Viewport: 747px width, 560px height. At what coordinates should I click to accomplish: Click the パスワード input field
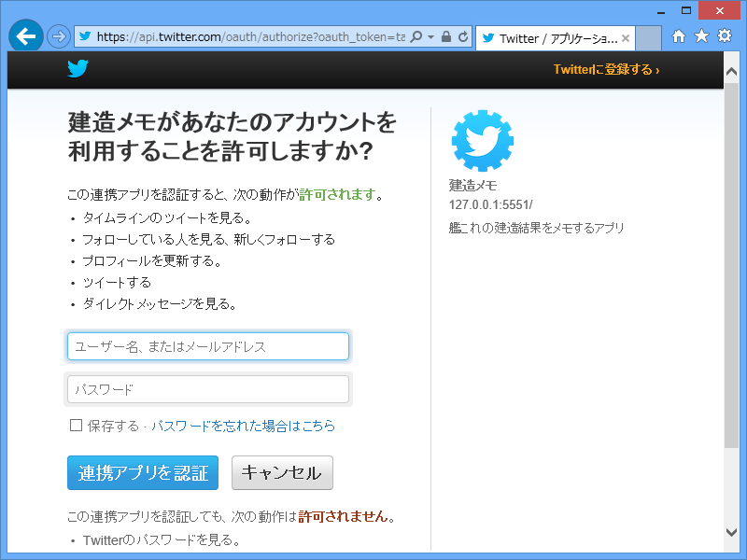[208, 389]
